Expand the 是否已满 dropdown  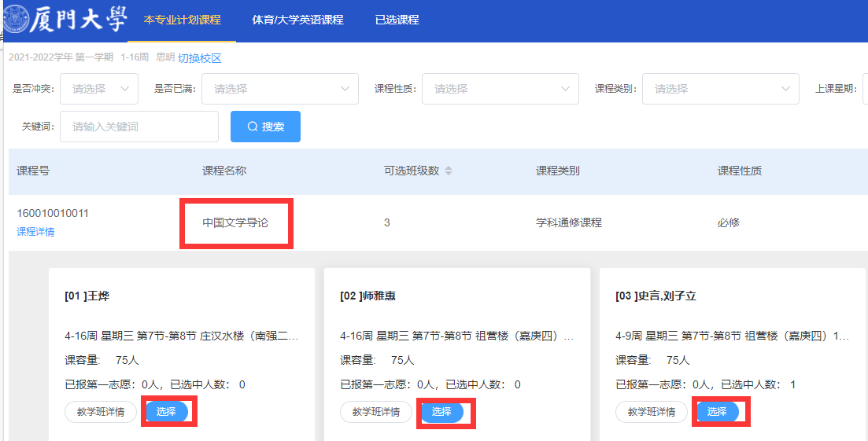coord(280,89)
